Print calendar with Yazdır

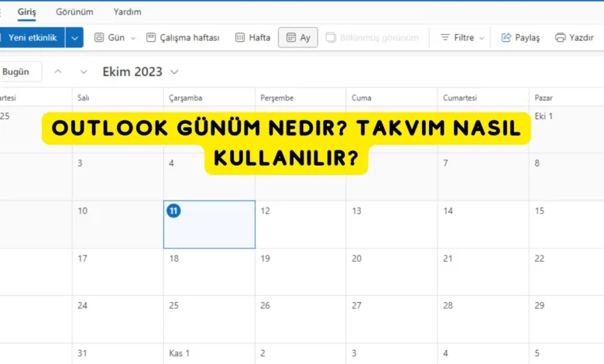(x=574, y=37)
